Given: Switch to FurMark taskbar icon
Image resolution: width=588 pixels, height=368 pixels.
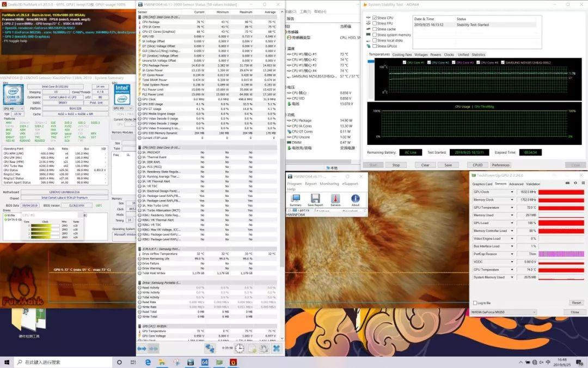Looking at the screenshot, I should pos(233,363).
